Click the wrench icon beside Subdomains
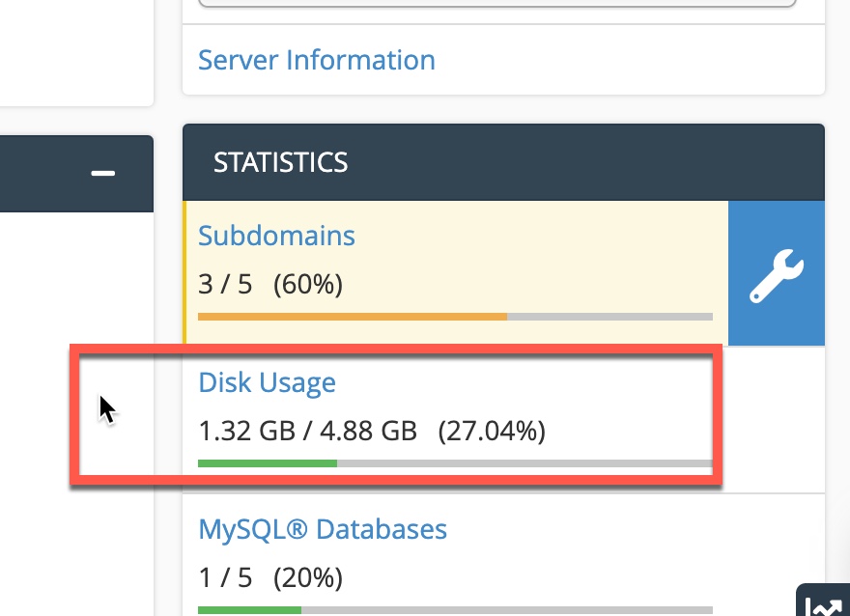This screenshot has width=850, height=616. click(777, 273)
